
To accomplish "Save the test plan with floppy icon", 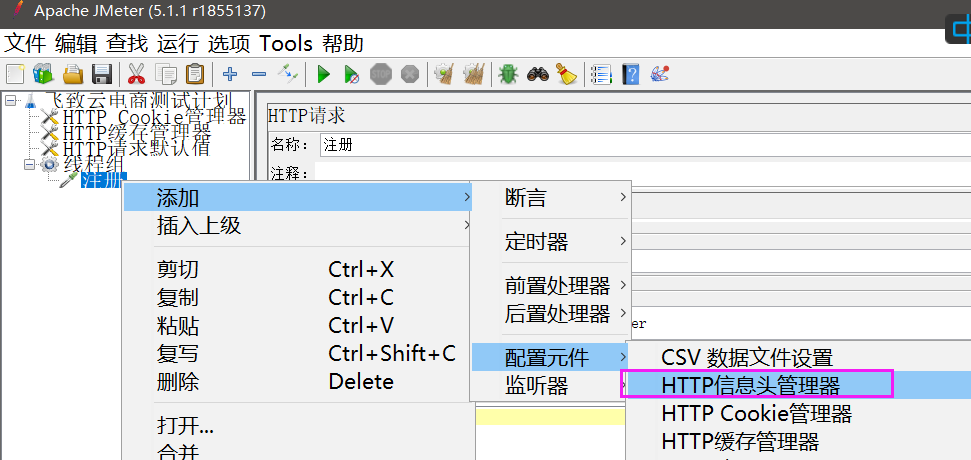I will 101,75.
